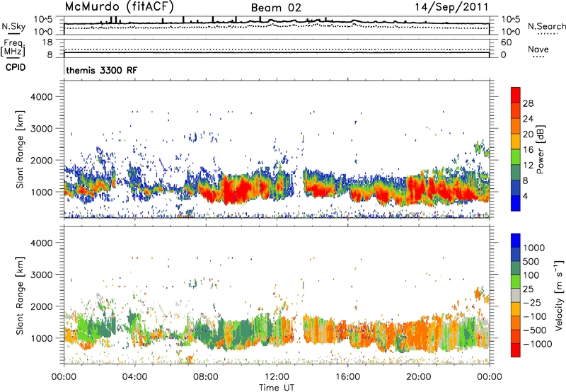Select the light green 12–16 dB swatch
This screenshot has height=392, width=566.
[516, 157]
